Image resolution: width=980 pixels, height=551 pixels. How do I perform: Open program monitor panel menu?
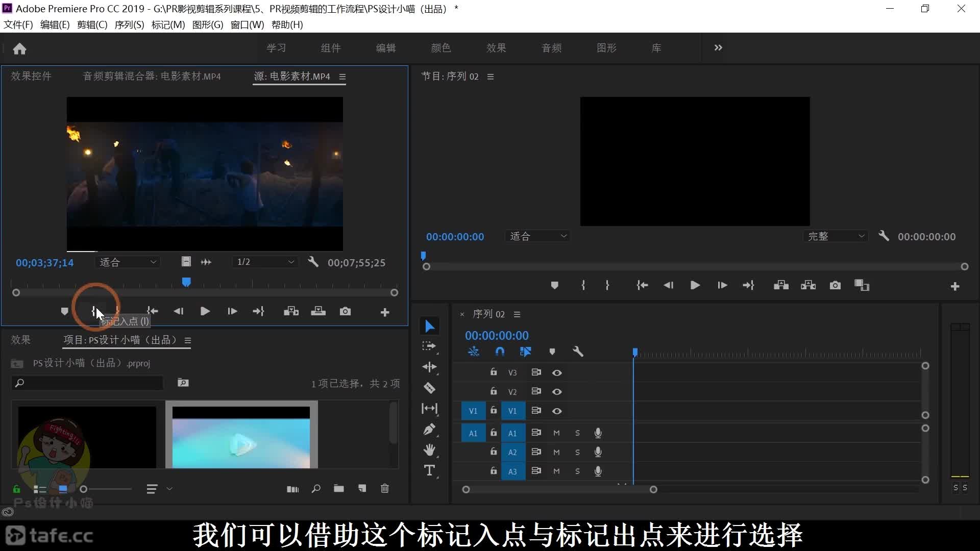pyautogui.click(x=491, y=77)
